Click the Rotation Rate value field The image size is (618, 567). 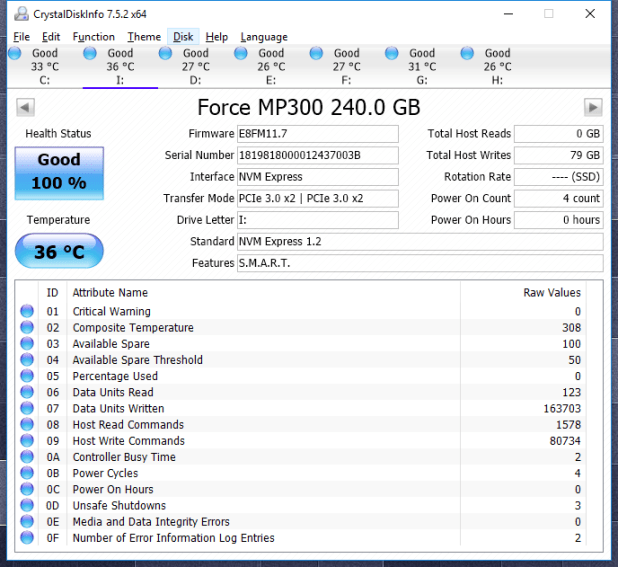pos(558,177)
